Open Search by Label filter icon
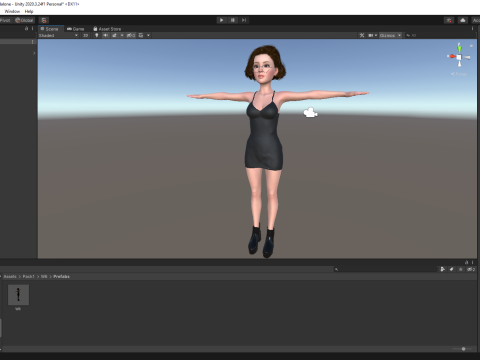 (x=452, y=269)
